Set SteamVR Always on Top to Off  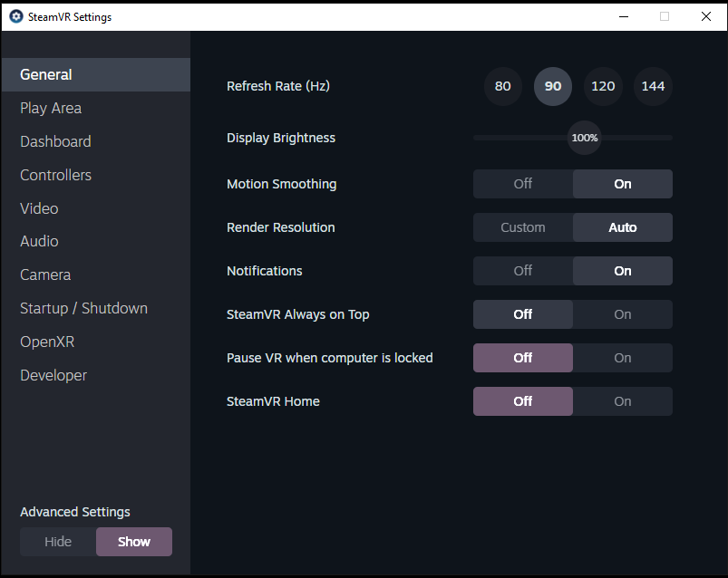coord(523,314)
